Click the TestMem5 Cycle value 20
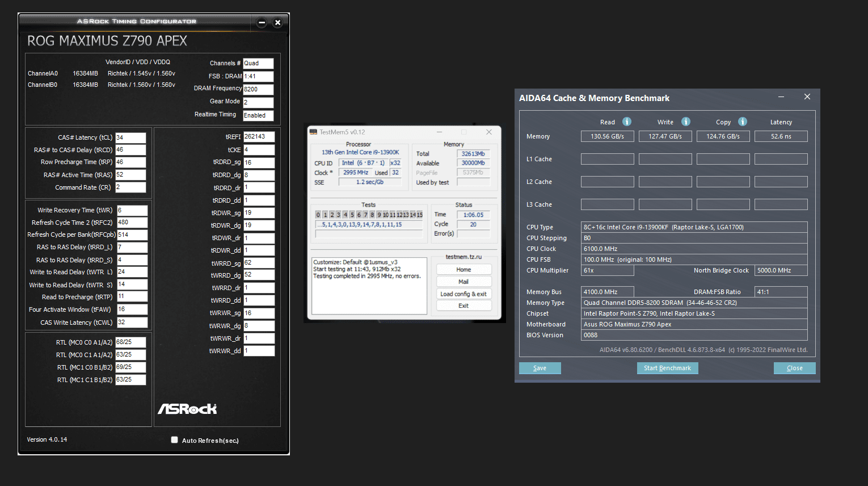 (474, 224)
